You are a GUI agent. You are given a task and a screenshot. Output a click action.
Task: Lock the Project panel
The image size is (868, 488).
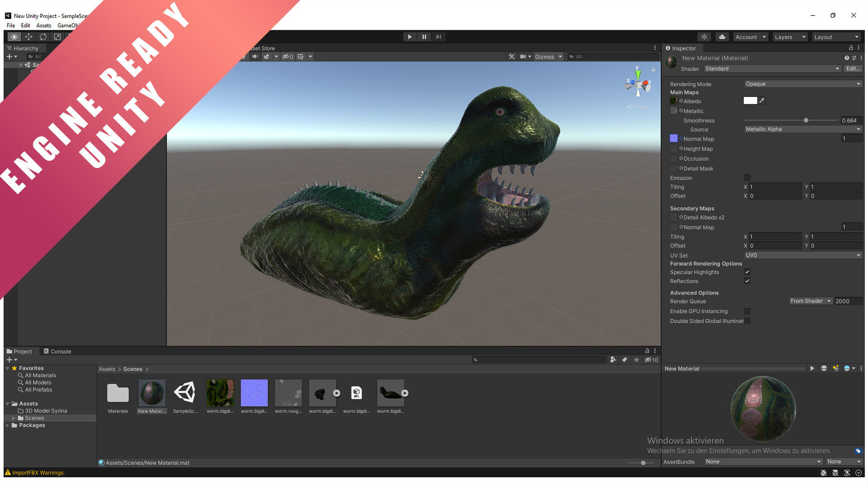point(647,351)
